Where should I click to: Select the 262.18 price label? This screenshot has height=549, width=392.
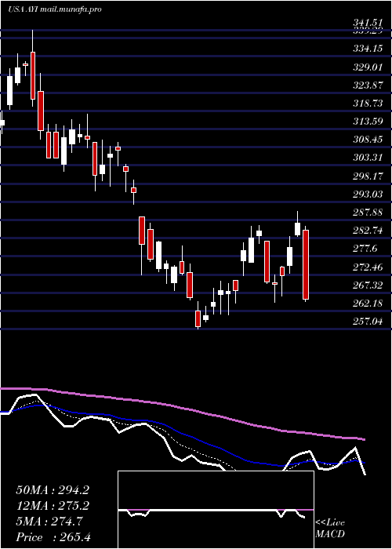(368, 304)
